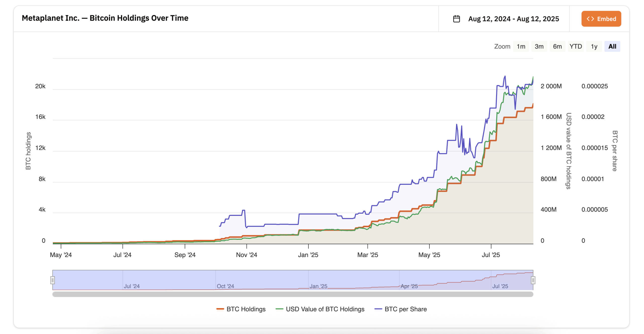
Task: Click the Sep '24 x-axis label
Action: point(185,255)
